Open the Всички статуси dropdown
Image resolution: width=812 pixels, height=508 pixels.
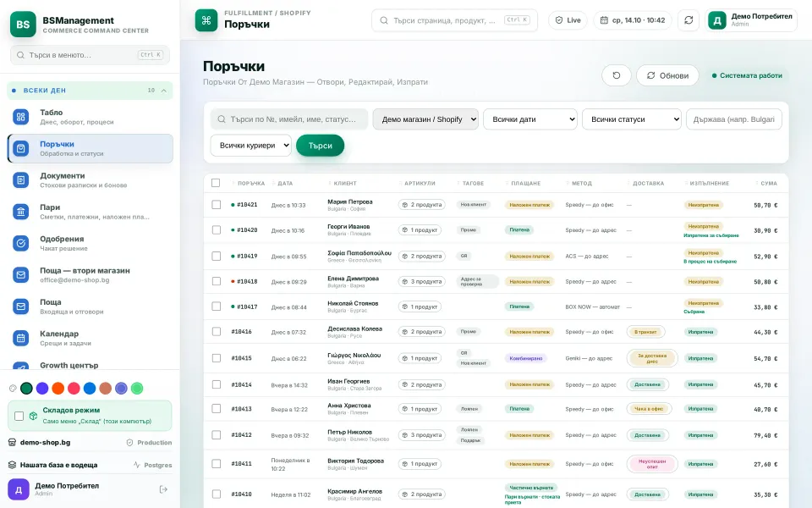[632, 119]
